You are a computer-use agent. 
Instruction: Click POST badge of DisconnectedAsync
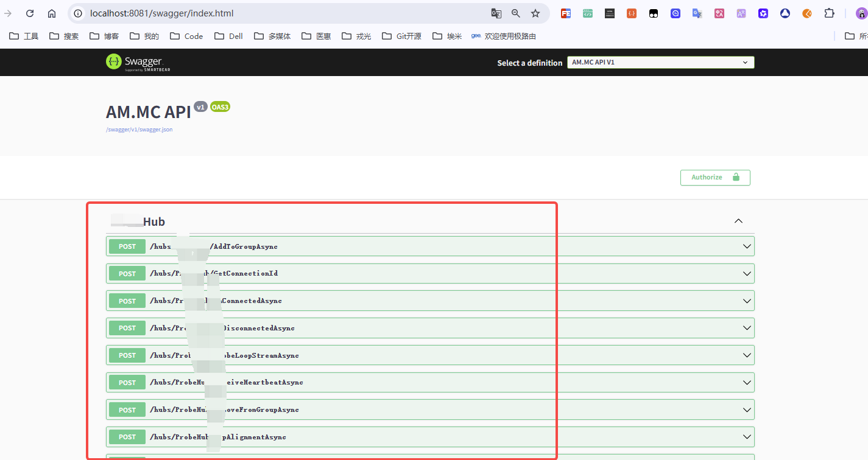[x=127, y=328]
